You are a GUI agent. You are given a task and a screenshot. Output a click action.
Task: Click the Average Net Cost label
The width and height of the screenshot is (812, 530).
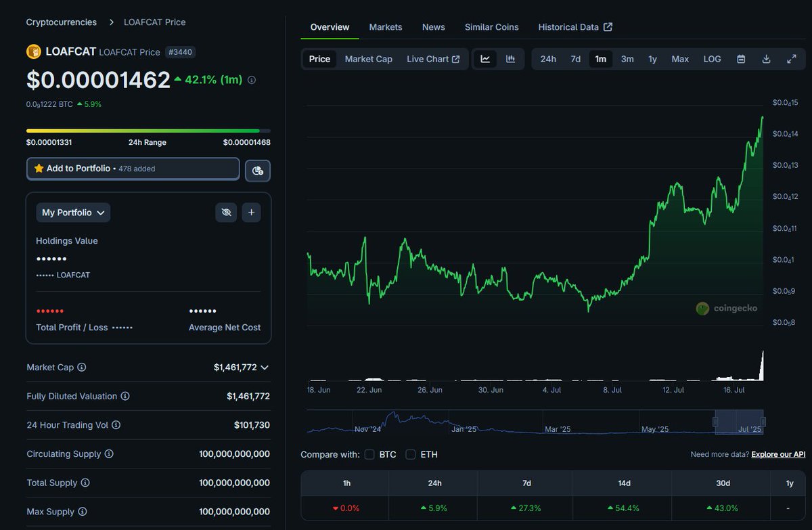(x=225, y=328)
